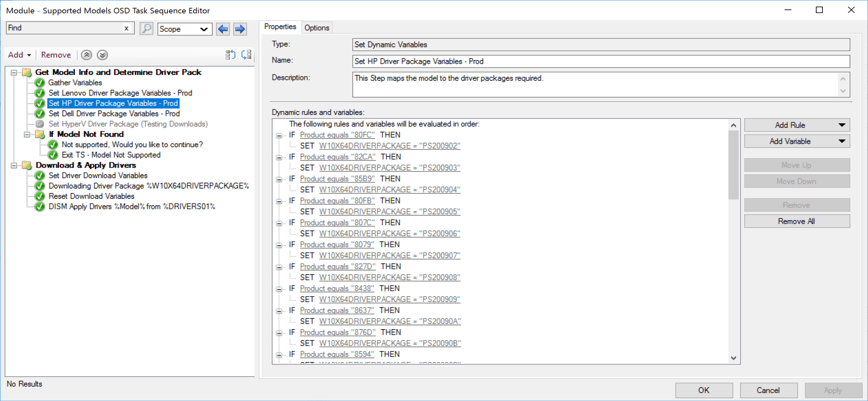Select the Gather Variables step
The image size is (868, 401).
[75, 83]
